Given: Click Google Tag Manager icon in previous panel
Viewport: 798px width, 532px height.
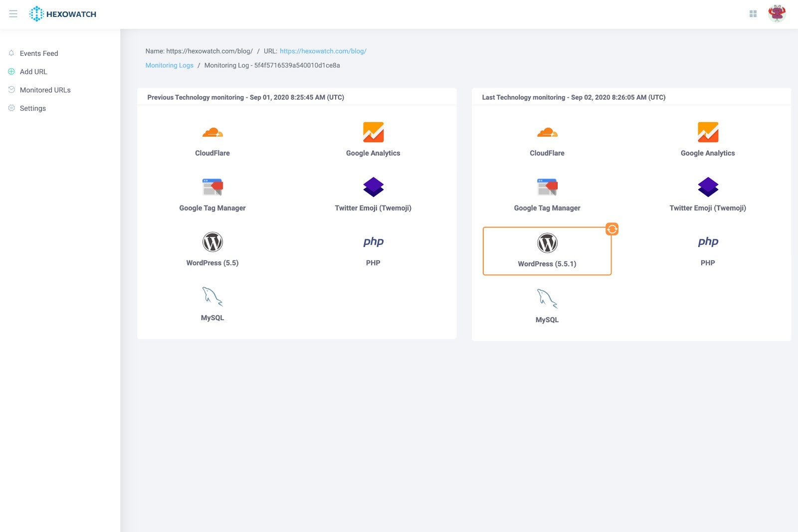Looking at the screenshot, I should pos(212,187).
